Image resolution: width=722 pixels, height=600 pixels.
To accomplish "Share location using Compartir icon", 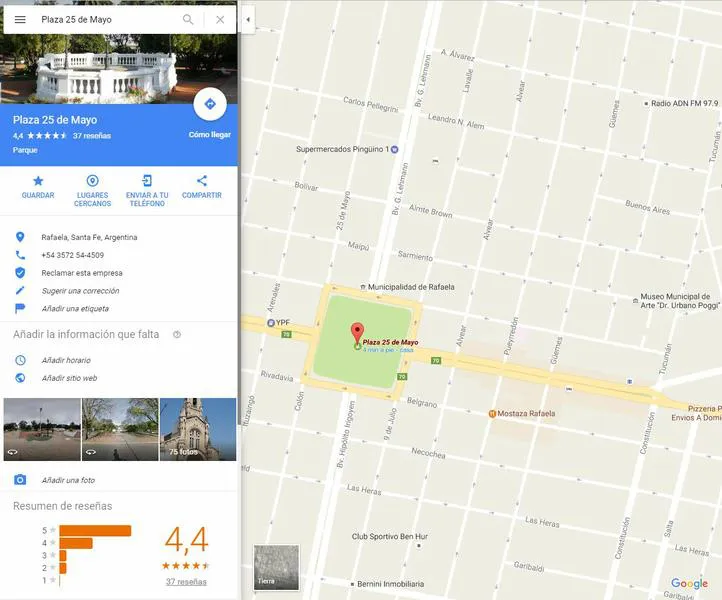I will coord(202,187).
